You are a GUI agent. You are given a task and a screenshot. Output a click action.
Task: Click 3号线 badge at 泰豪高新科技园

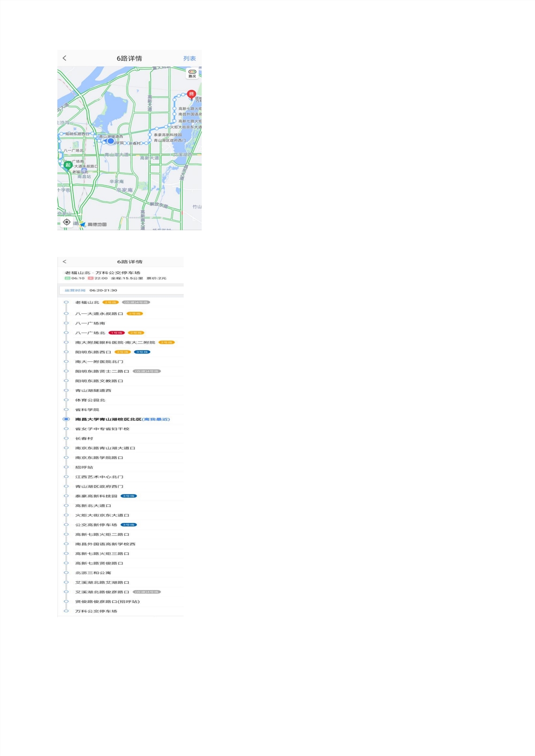[128, 496]
